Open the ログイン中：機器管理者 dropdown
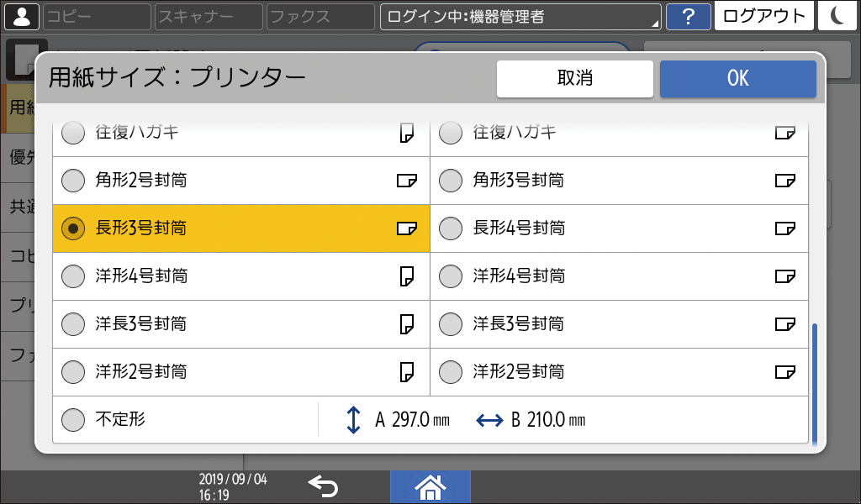 pos(520,15)
